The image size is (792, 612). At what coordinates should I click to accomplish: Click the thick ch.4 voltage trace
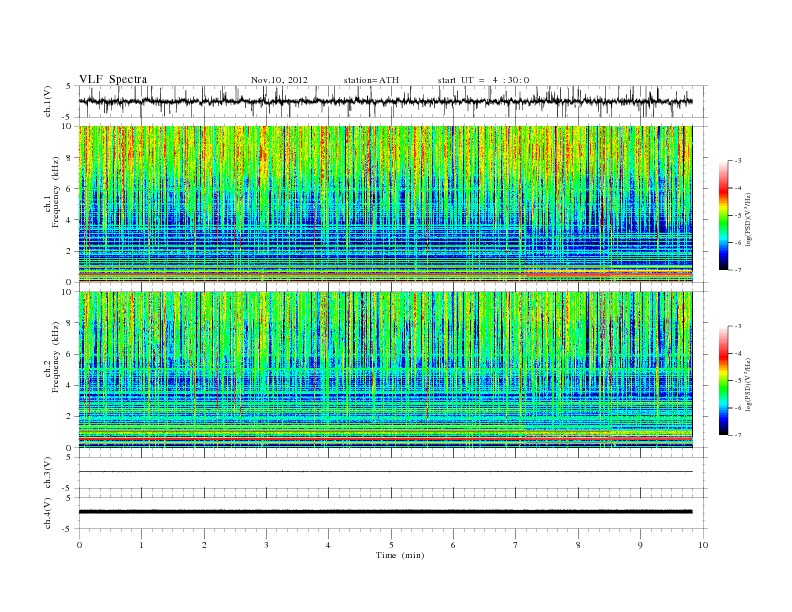(385, 512)
